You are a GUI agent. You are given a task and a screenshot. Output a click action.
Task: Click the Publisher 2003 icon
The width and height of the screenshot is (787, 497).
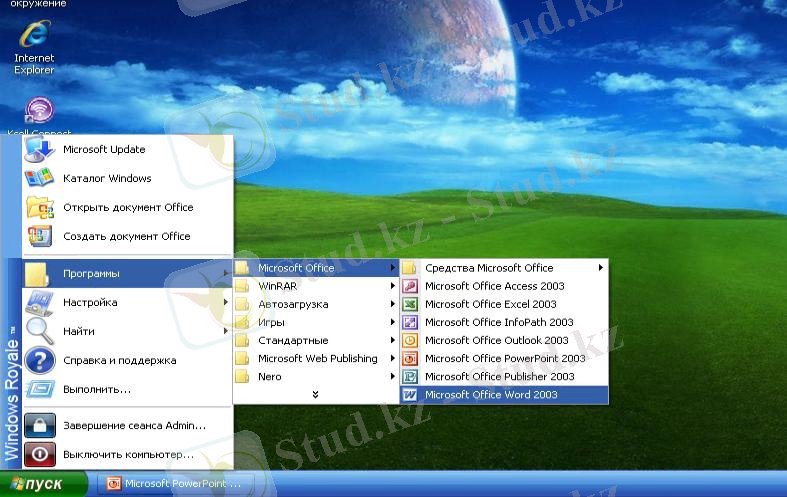tap(410, 377)
